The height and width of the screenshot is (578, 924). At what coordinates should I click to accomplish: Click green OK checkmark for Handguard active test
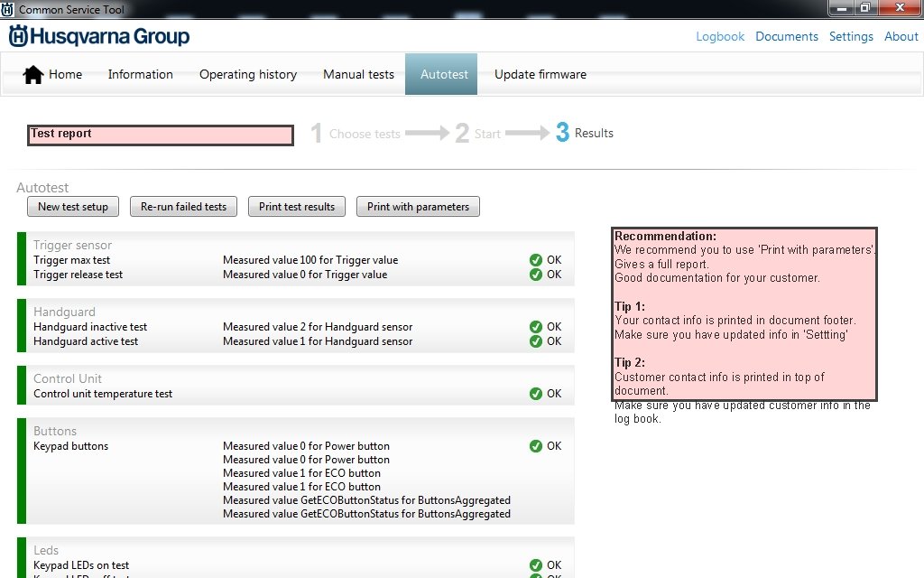(x=536, y=341)
